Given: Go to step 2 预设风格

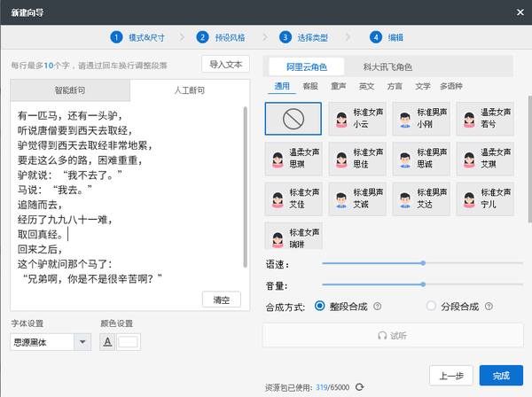Looking at the screenshot, I should coord(221,37).
